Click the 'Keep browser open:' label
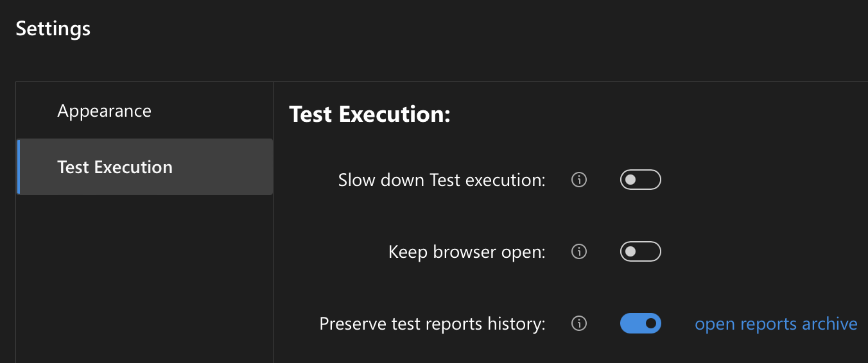The width and height of the screenshot is (868, 363). coord(466,251)
